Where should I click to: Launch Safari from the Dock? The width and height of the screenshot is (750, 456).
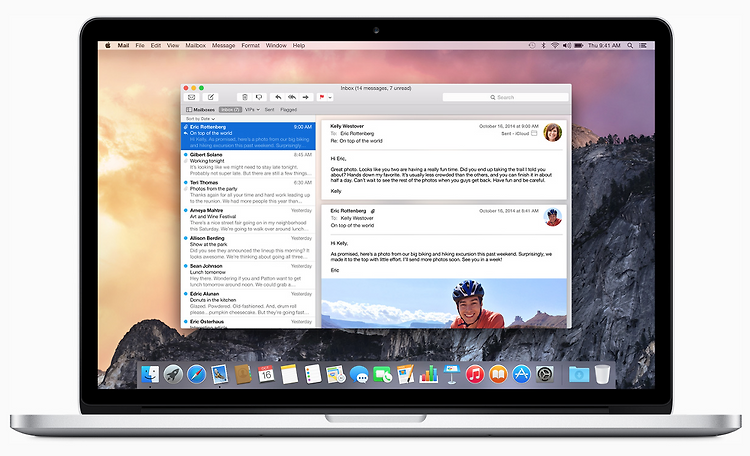click(196, 374)
